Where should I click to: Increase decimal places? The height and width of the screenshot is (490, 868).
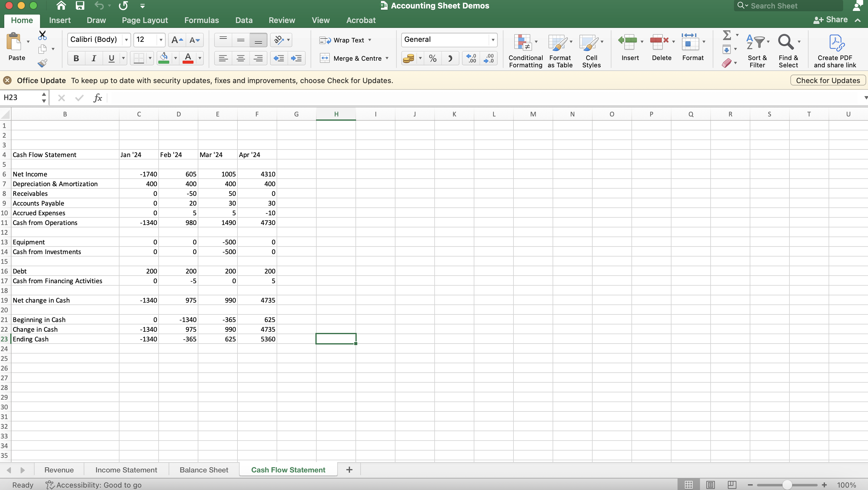tap(471, 59)
